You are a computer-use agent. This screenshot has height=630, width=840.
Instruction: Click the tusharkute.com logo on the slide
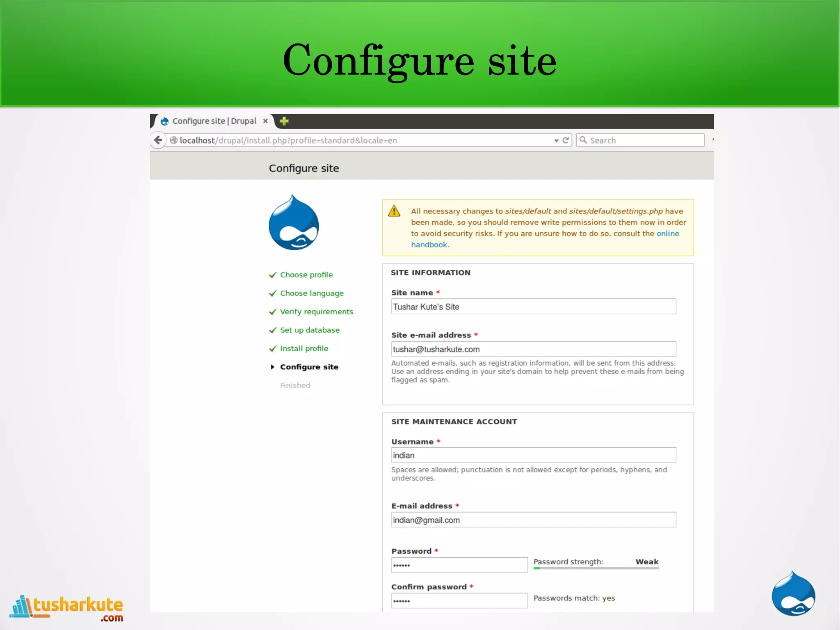pos(66,608)
